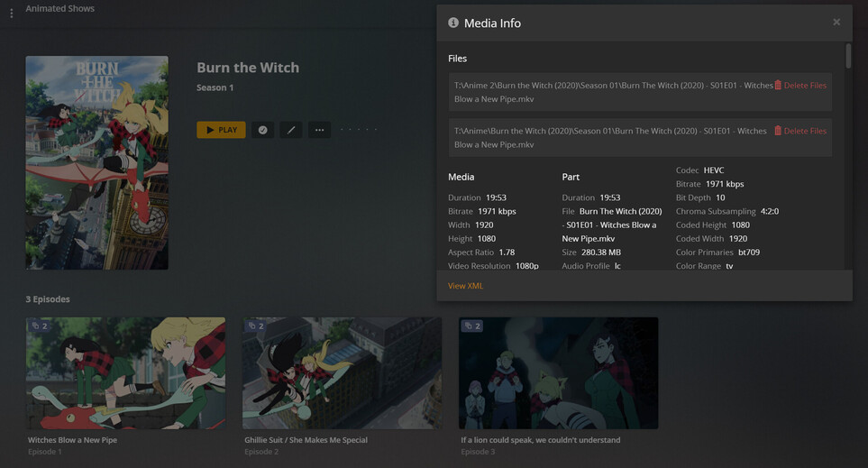Click Ghillie Suit / She Makes Me Special title
The width and height of the screenshot is (868, 468).
point(306,440)
